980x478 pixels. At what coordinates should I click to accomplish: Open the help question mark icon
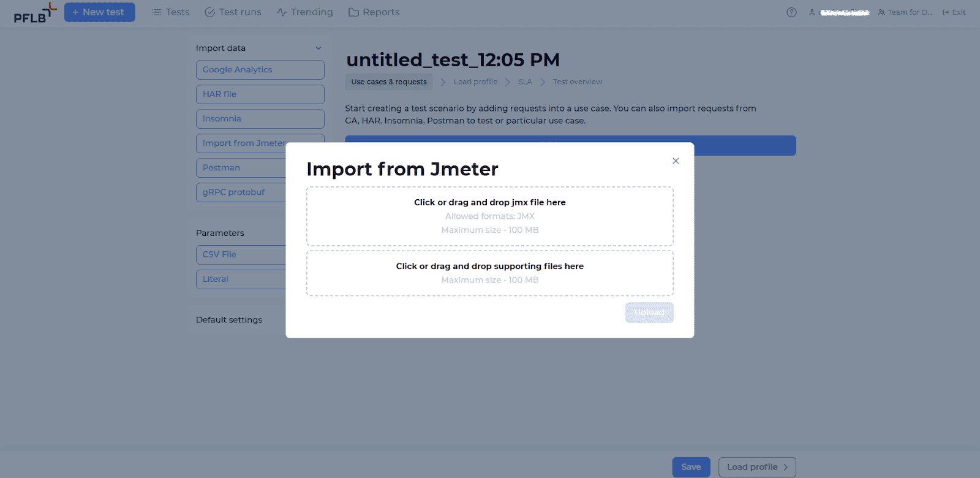click(x=791, y=12)
